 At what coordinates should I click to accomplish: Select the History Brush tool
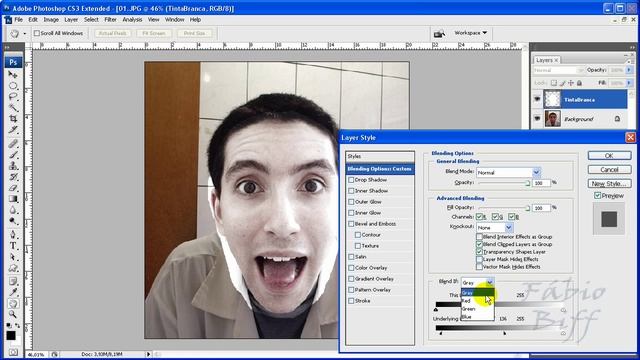[x=13, y=177]
